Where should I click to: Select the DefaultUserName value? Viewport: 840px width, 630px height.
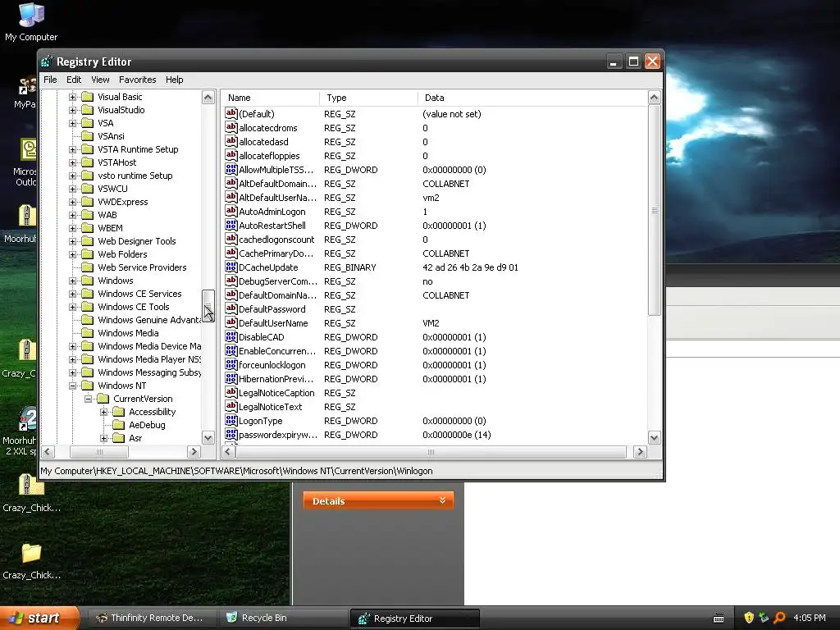point(273,323)
